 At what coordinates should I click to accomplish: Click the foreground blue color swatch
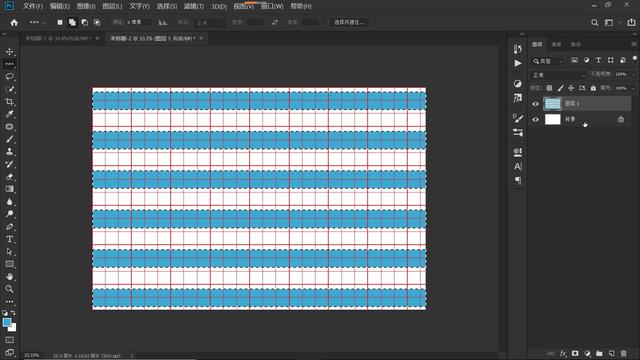pos(7,322)
